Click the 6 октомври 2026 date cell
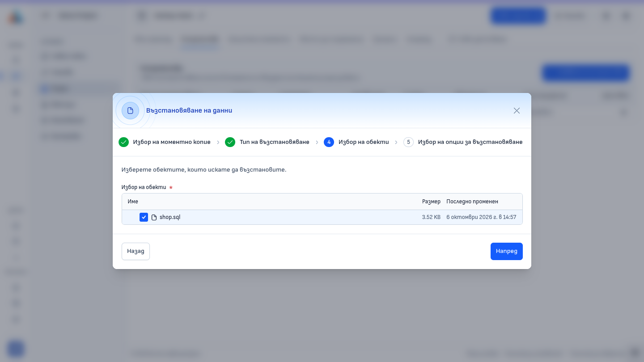This screenshot has width=644, height=362. coord(481,217)
